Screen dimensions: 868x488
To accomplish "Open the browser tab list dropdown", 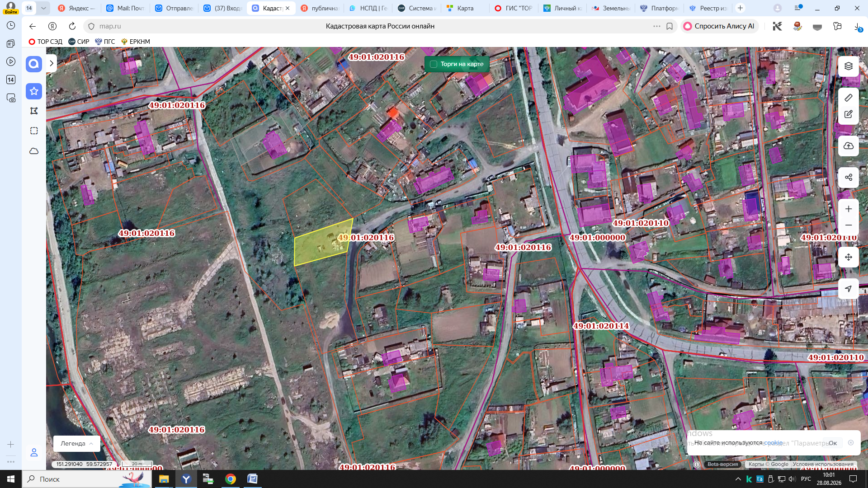I will pyautogui.click(x=43, y=8).
